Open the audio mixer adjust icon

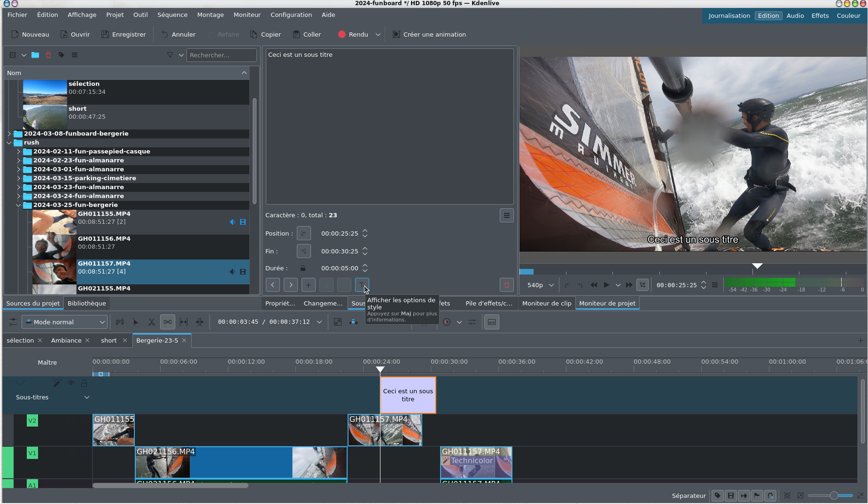tap(472, 322)
